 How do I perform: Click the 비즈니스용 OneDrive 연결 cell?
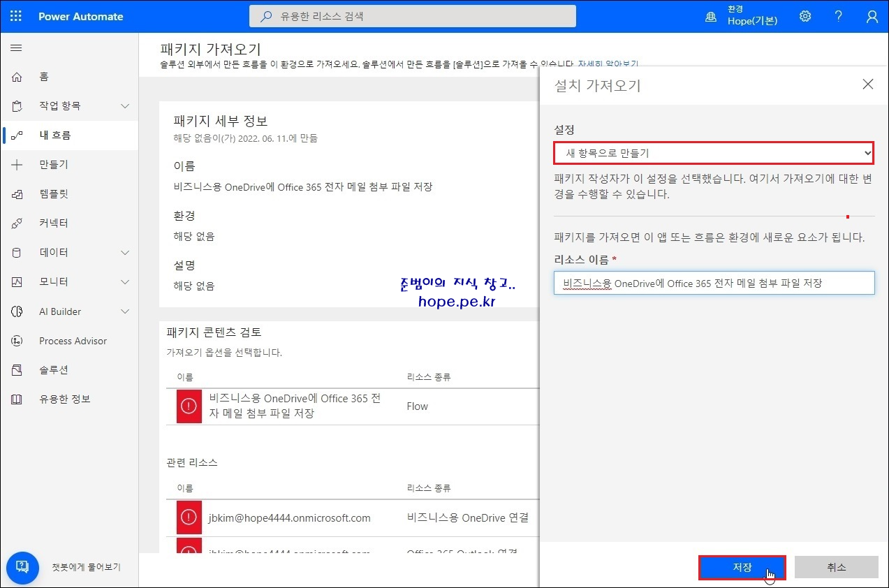467,518
